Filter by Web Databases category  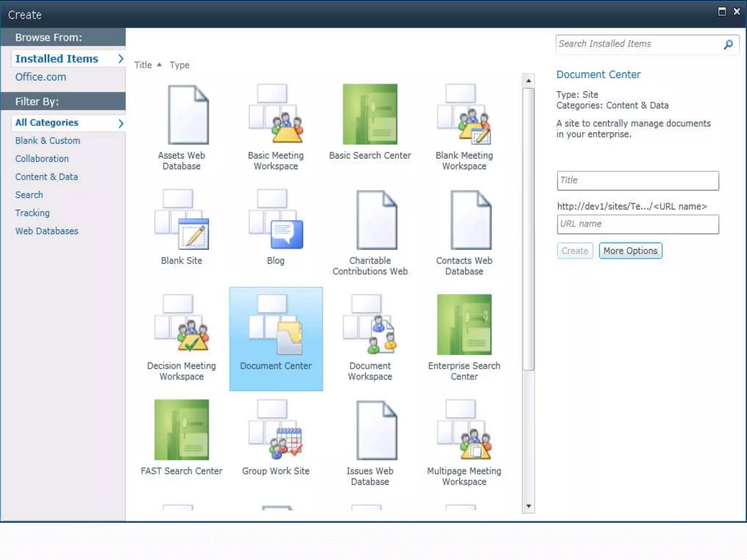pyautogui.click(x=47, y=231)
